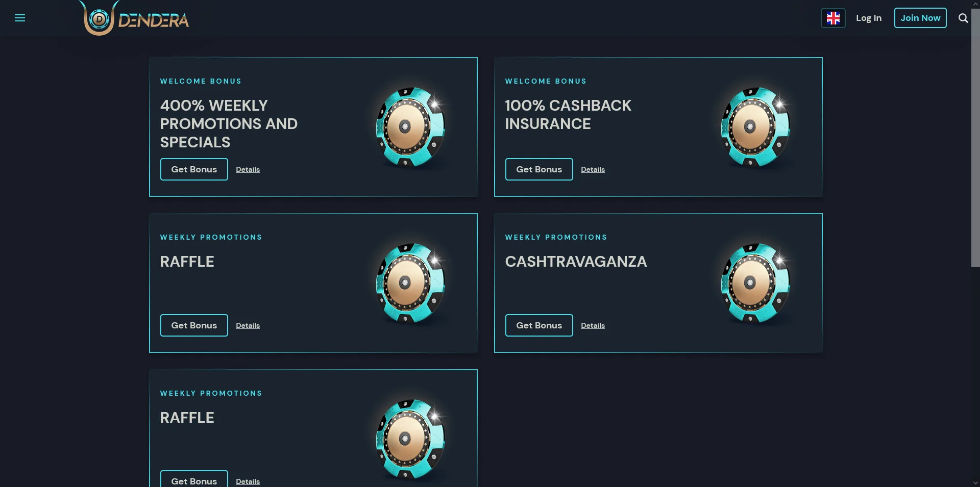980x487 pixels.
Task: Open Details on the first Raffle card
Action: click(x=248, y=326)
